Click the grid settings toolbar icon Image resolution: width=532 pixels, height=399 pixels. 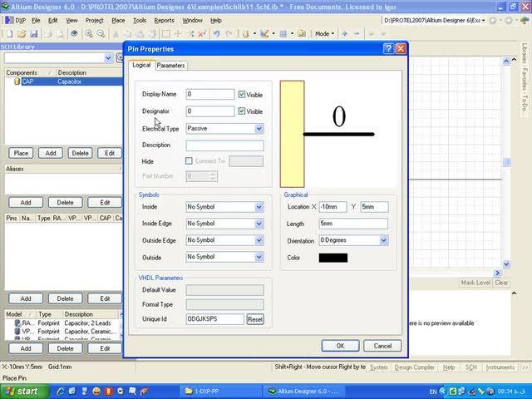283,33
